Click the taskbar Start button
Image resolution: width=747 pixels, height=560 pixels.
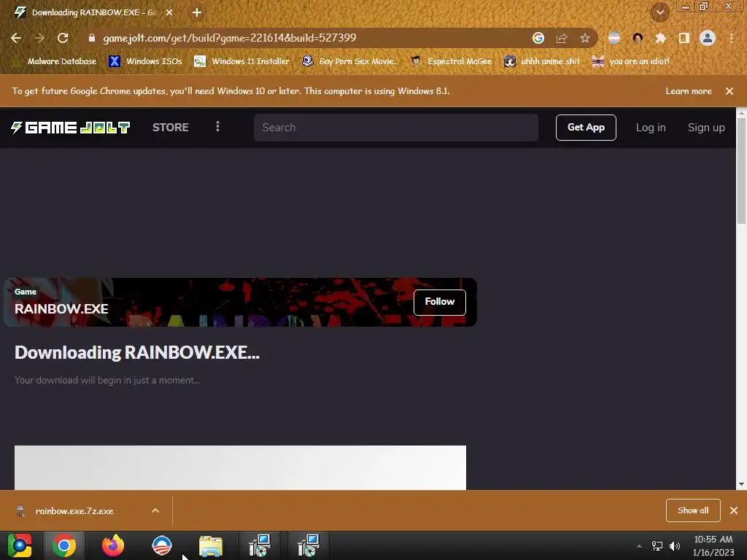coord(20,545)
